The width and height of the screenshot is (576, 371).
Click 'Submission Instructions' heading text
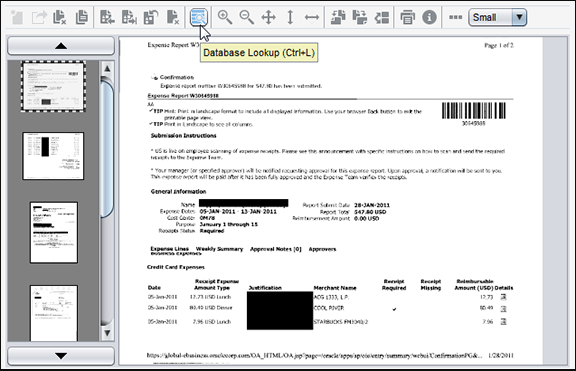pos(184,136)
